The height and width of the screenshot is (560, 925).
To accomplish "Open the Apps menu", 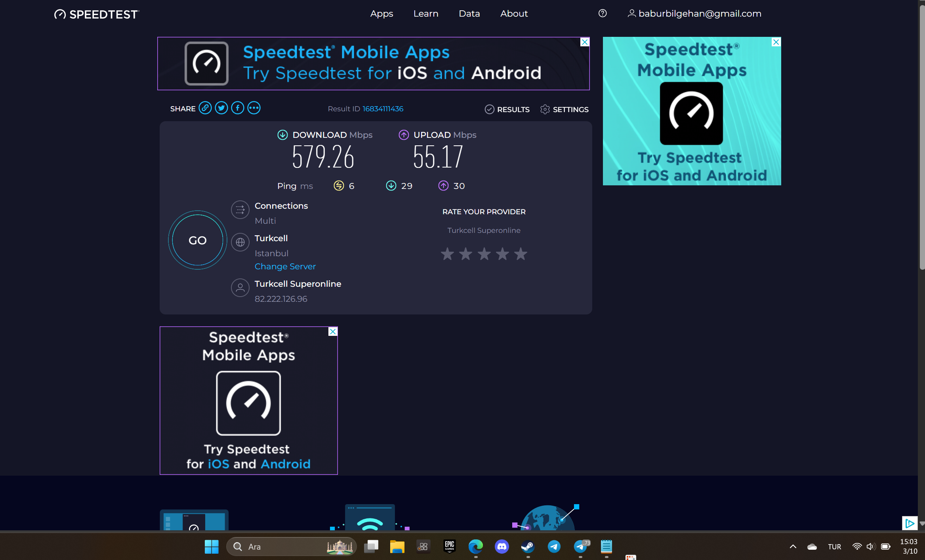I will [381, 13].
